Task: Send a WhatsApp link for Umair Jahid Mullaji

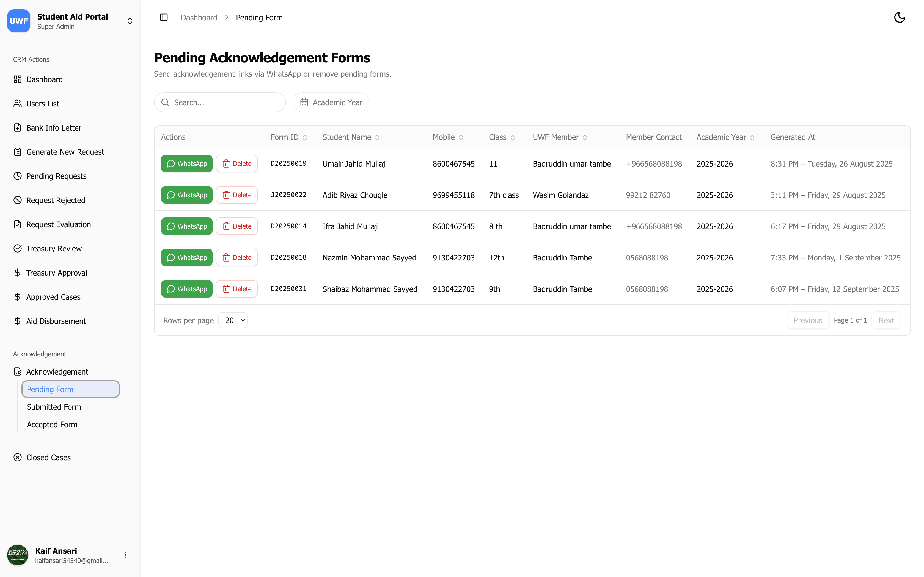Action: click(187, 164)
